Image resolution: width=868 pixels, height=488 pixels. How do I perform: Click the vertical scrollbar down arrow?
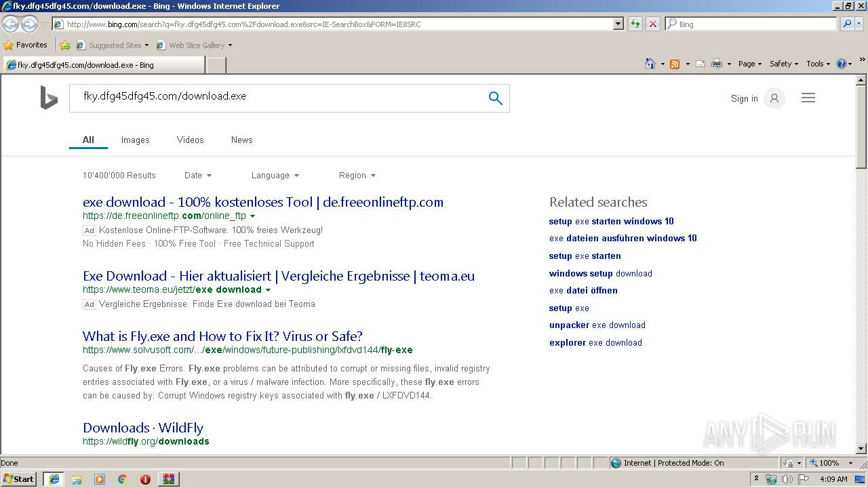(x=861, y=448)
